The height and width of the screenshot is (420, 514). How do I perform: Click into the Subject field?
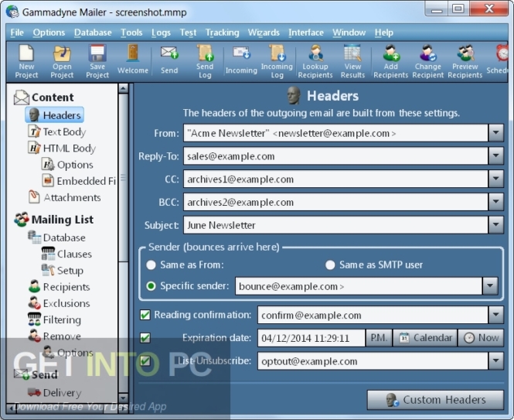coord(335,225)
